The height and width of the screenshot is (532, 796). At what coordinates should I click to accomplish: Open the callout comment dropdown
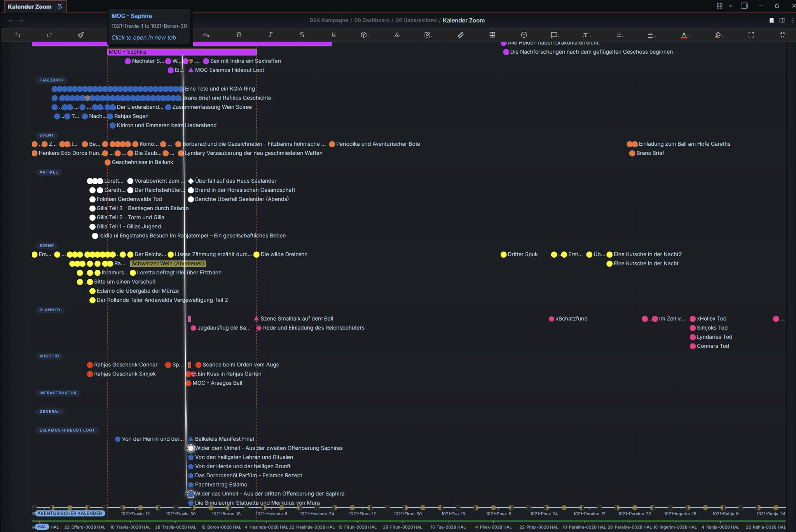555,35
